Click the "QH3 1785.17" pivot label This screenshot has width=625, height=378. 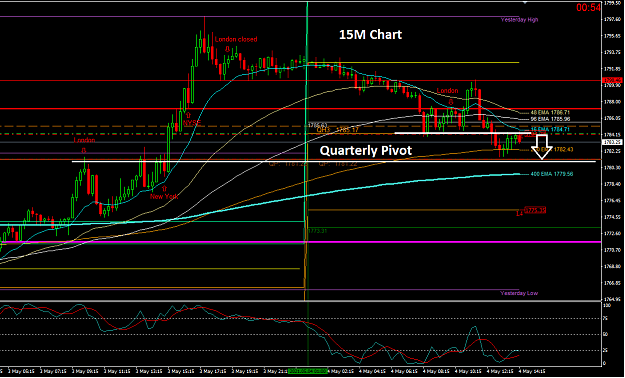click(x=338, y=130)
